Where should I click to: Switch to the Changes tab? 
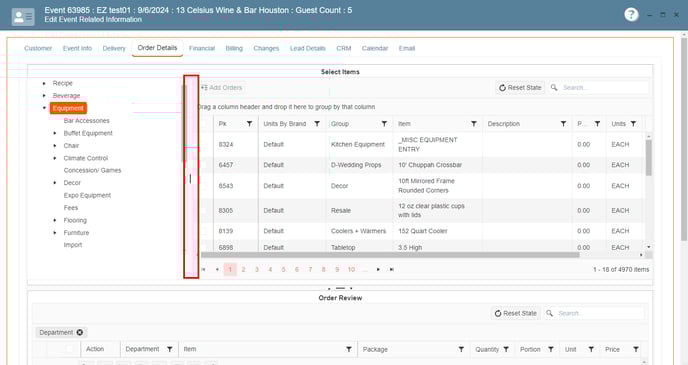pyautogui.click(x=266, y=48)
